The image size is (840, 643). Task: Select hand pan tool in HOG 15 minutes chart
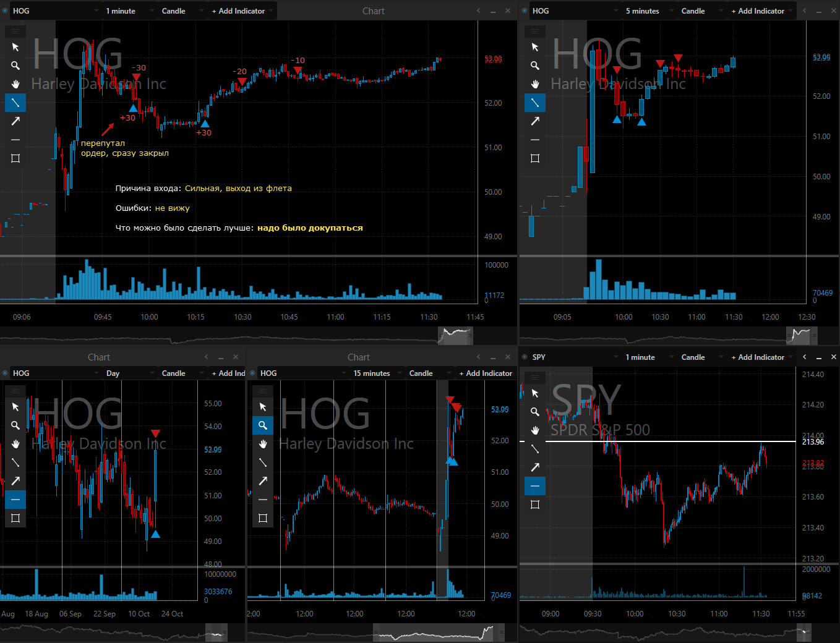[263, 444]
